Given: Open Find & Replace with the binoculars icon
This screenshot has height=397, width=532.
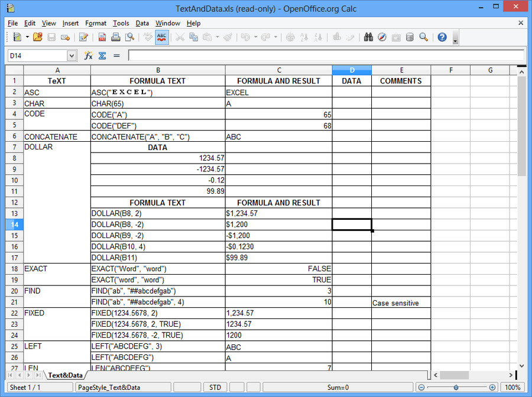Looking at the screenshot, I should (x=368, y=37).
